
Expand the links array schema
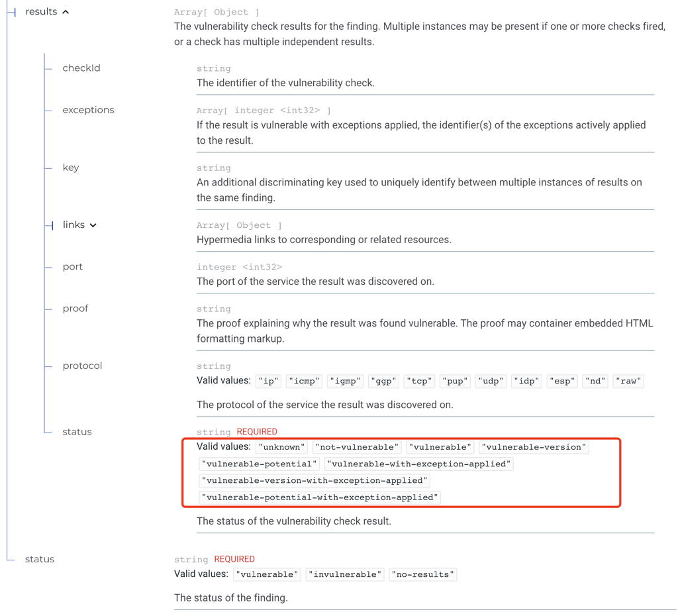[x=93, y=225]
